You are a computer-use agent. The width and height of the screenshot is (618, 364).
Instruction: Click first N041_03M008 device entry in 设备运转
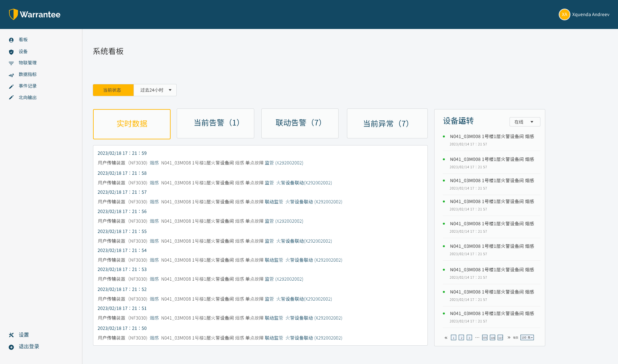point(492,140)
